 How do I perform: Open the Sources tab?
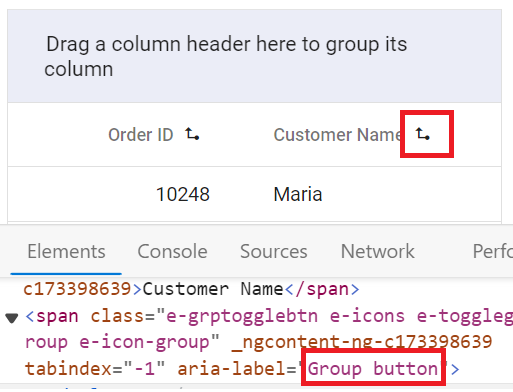[274, 251]
